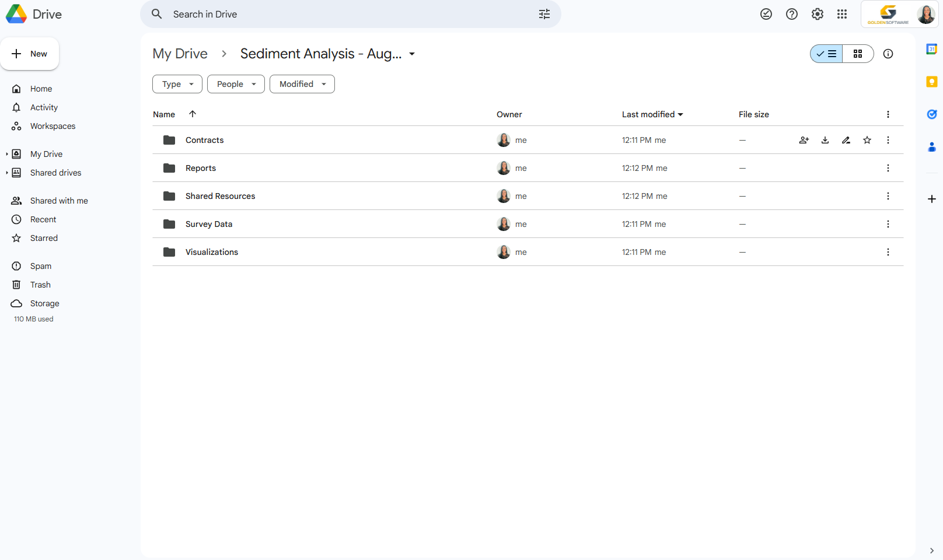
Task: Open Drive settings gear
Action: (x=817, y=14)
